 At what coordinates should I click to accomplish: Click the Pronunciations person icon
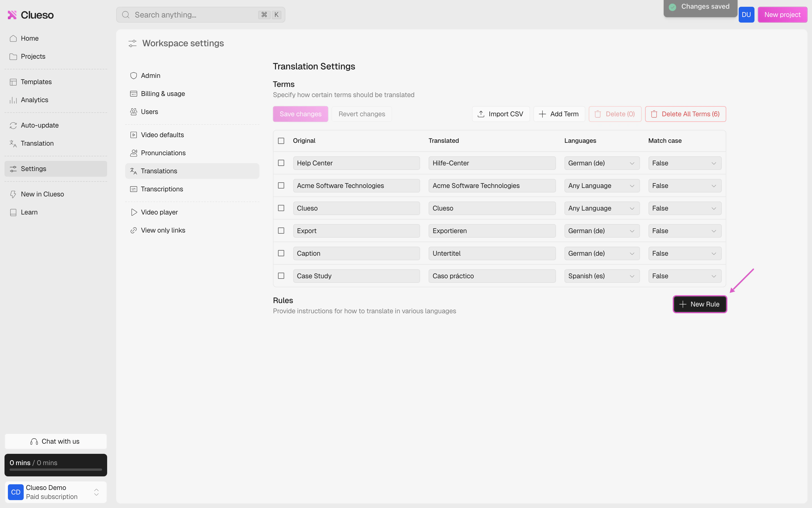click(134, 153)
